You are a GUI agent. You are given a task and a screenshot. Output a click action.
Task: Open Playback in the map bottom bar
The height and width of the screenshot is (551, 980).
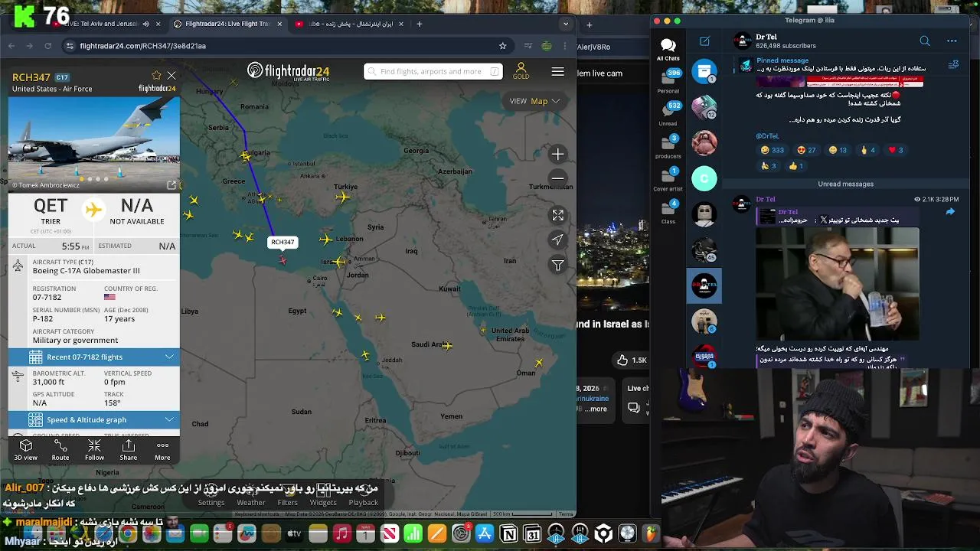363,496
